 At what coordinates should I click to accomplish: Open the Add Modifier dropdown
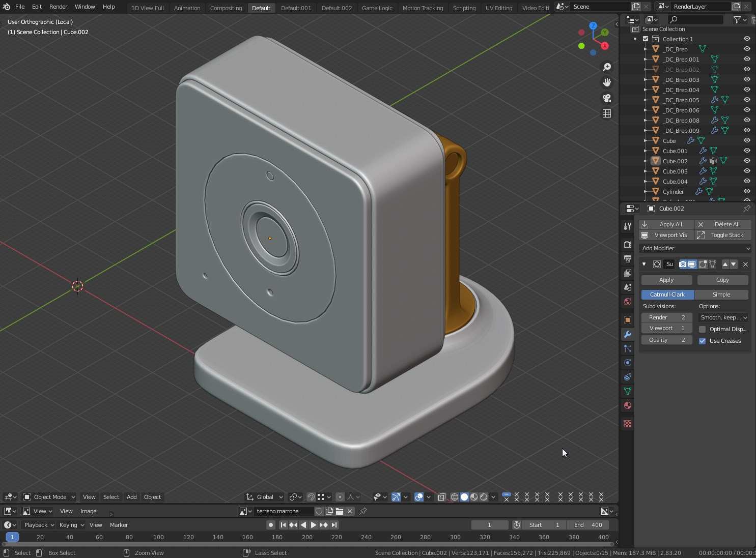click(695, 248)
